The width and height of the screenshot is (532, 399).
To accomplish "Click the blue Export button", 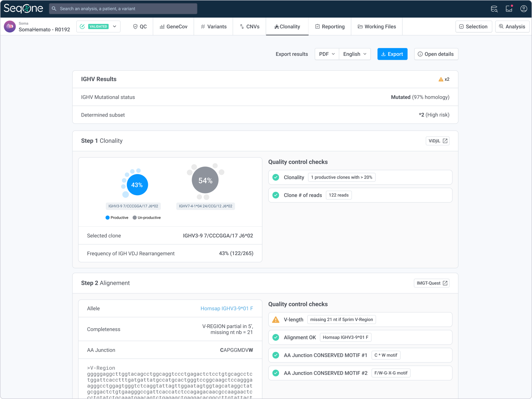I will point(392,54).
